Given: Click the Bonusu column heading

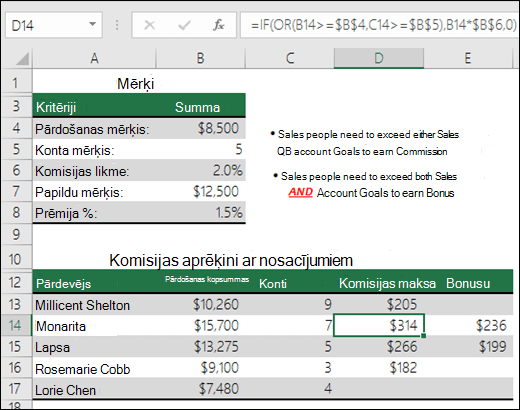Looking at the screenshot, I should (x=468, y=283).
